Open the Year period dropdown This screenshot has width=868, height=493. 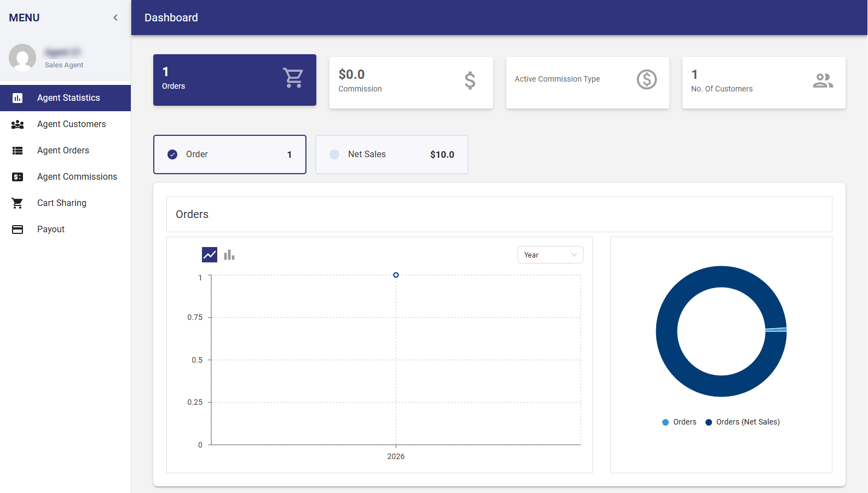550,255
